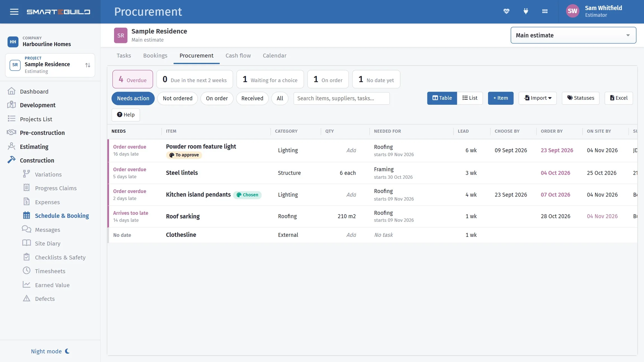Open the Cash flow tab

[x=238, y=56]
